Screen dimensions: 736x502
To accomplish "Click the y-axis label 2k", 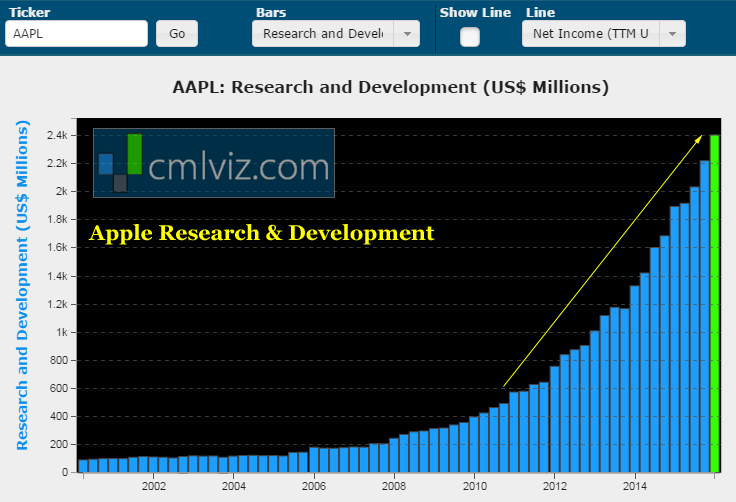I will pyautogui.click(x=61, y=191).
